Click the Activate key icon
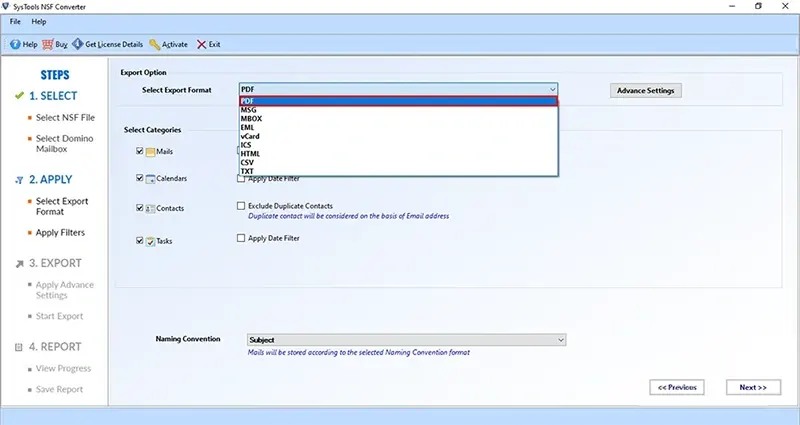 point(155,44)
